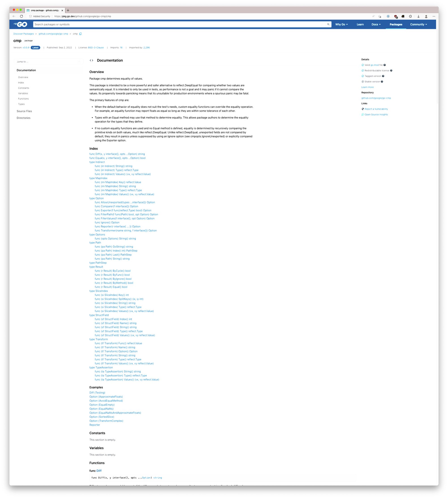Open the func Diff index link

point(117,154)
